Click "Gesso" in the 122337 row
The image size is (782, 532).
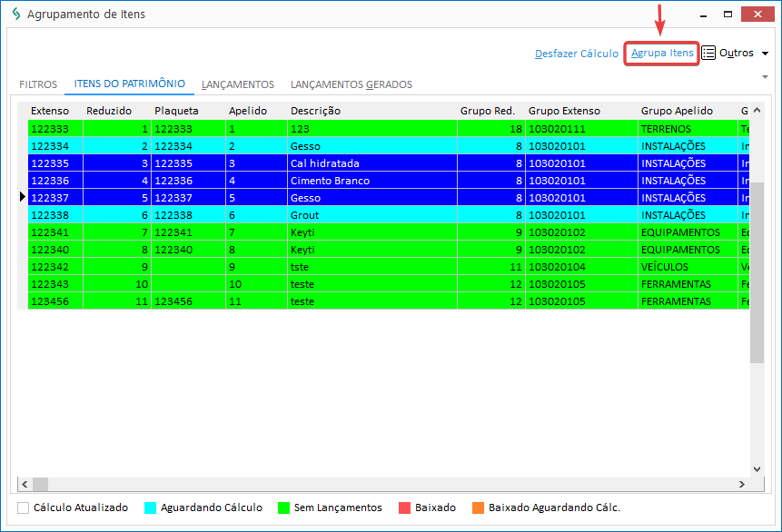click(372, 197)
